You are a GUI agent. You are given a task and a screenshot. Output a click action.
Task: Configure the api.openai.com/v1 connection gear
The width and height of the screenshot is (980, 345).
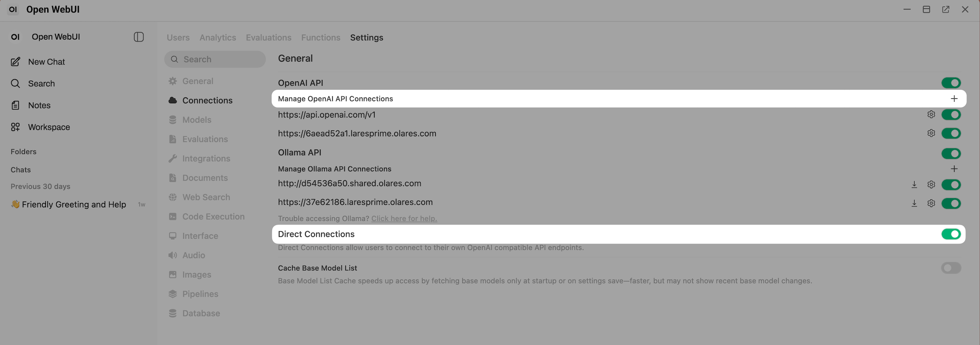[x=931, y=114]
